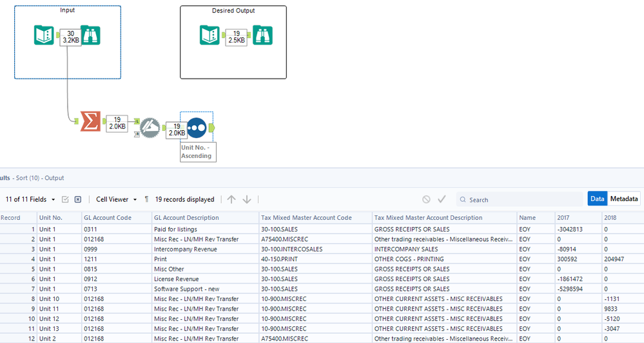Click the Dynamic Rename R input anchor

tap(137, 134)
